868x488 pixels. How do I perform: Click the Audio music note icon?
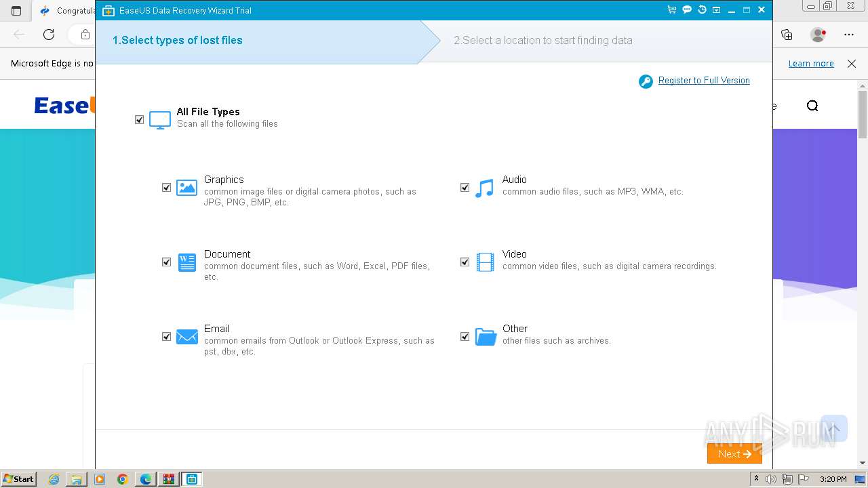pos(484,188)
